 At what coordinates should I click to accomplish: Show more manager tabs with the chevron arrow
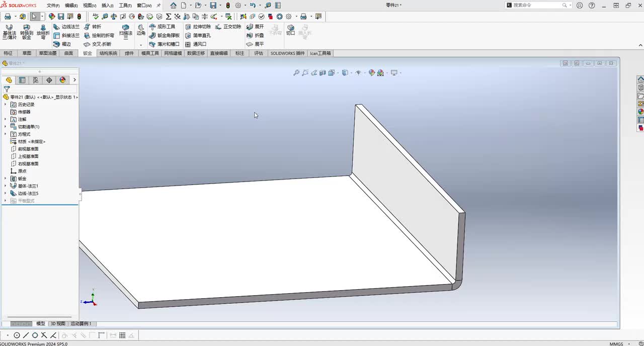point(74,80)
